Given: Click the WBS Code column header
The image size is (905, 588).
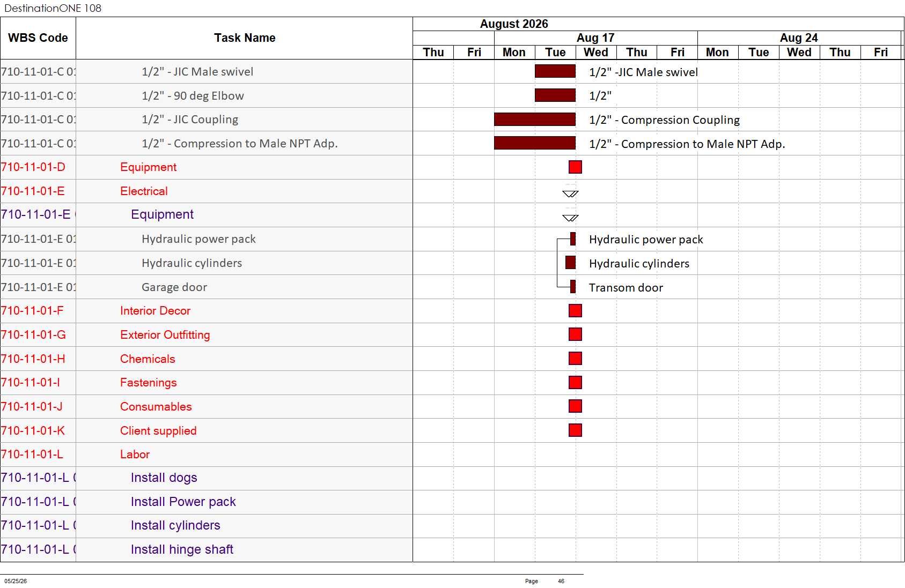Looking at the screenshot, I should (x=38, y=38).
